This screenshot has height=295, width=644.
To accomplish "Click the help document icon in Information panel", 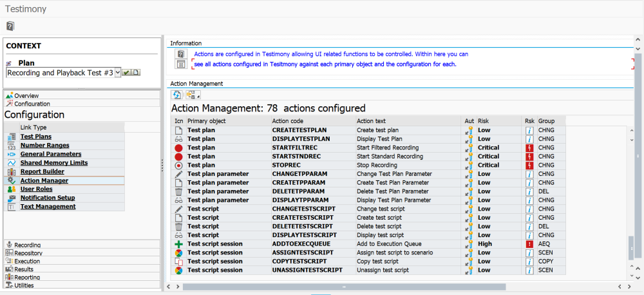I will click(x=181, y=54).
